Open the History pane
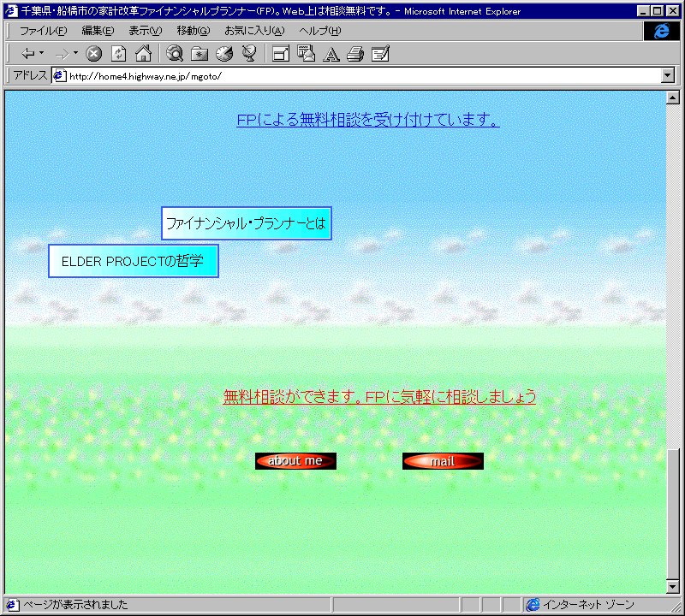 (x=224, y=54)
